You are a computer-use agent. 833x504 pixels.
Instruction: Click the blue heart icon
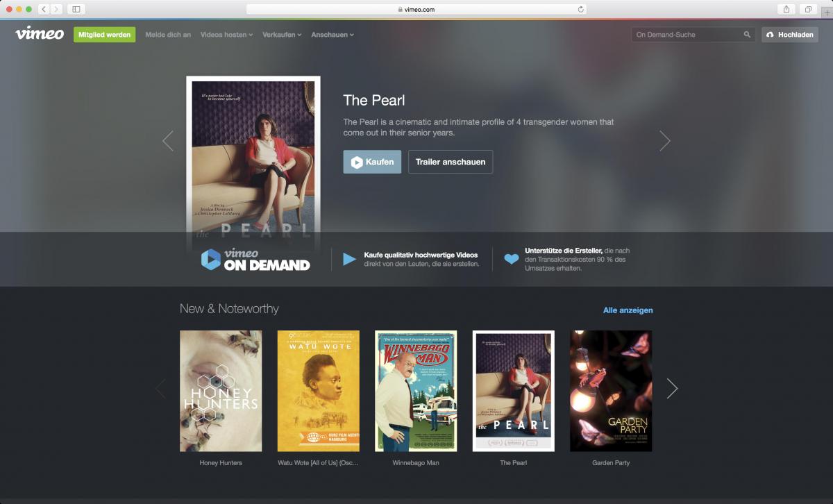(x=512, y=259)
